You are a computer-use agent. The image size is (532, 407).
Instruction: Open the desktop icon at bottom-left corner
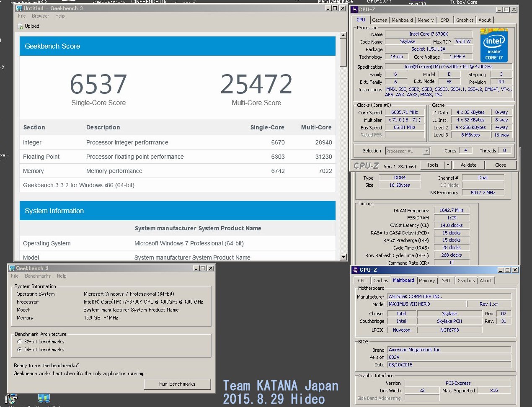tap(10, 399)
